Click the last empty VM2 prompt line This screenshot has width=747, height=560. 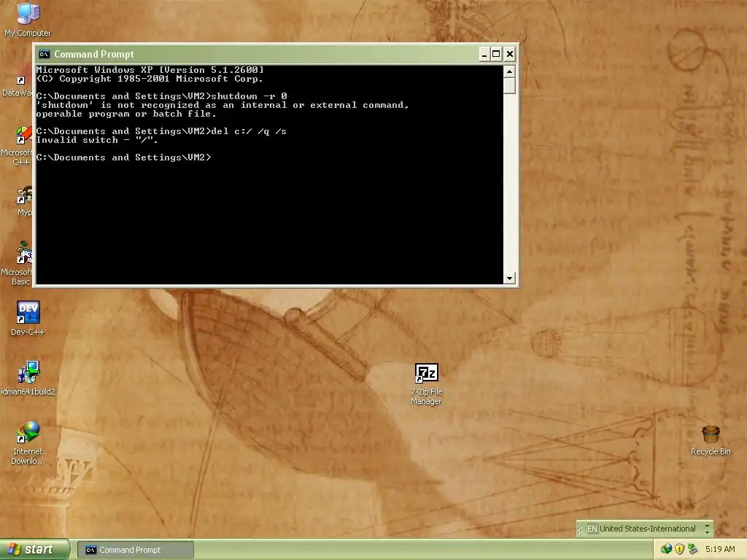pyautogui.click(x=123, y=157)
